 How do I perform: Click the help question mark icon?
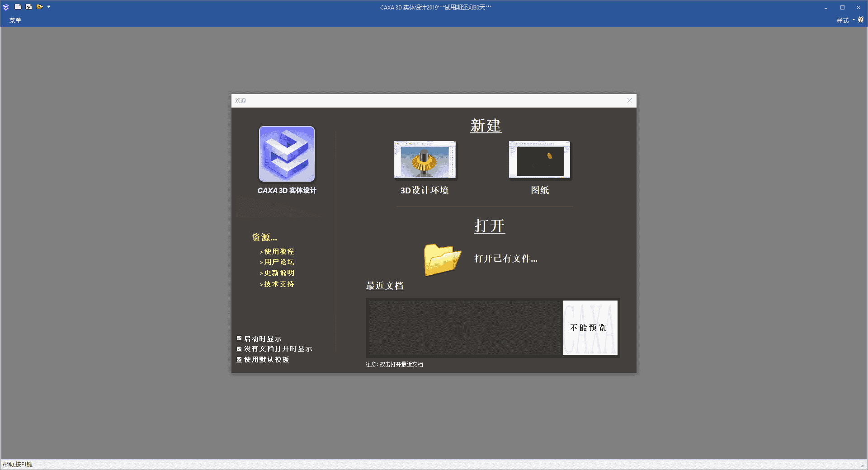tap(861, 20)
